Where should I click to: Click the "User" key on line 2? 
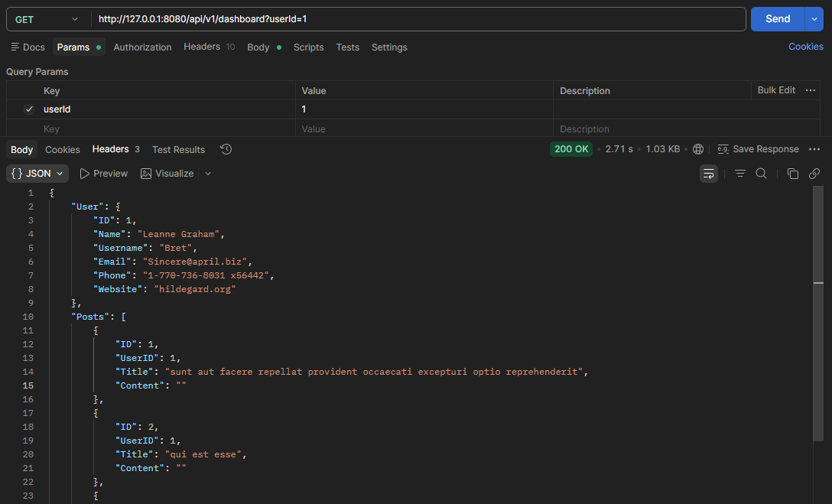pos(87,206)
